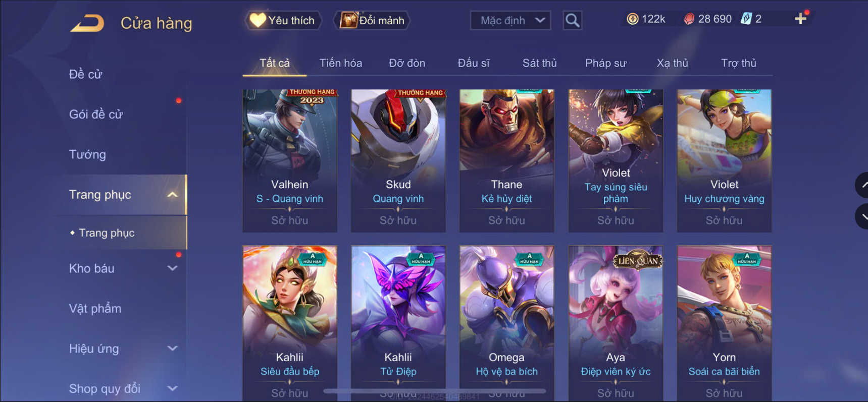Click the heart icon in Yêu thích
Screen dimensions: 868x402
[x=258, y=20]
